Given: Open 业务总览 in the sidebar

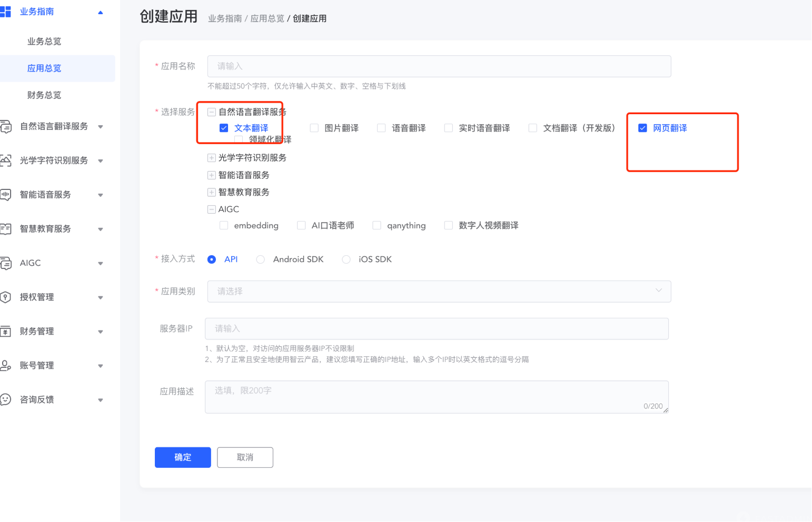Looking at the screenshot, I should 44,42.
